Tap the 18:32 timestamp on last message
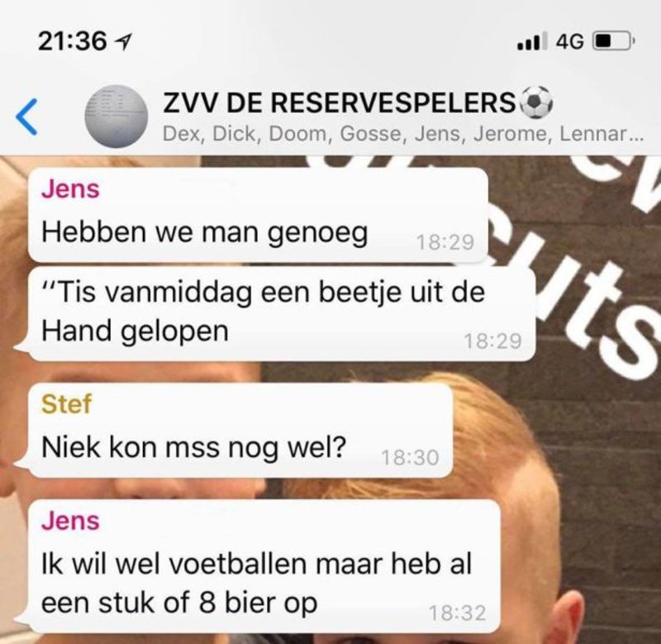This screenshot has height=644, width=661. (x=458, y=613)
